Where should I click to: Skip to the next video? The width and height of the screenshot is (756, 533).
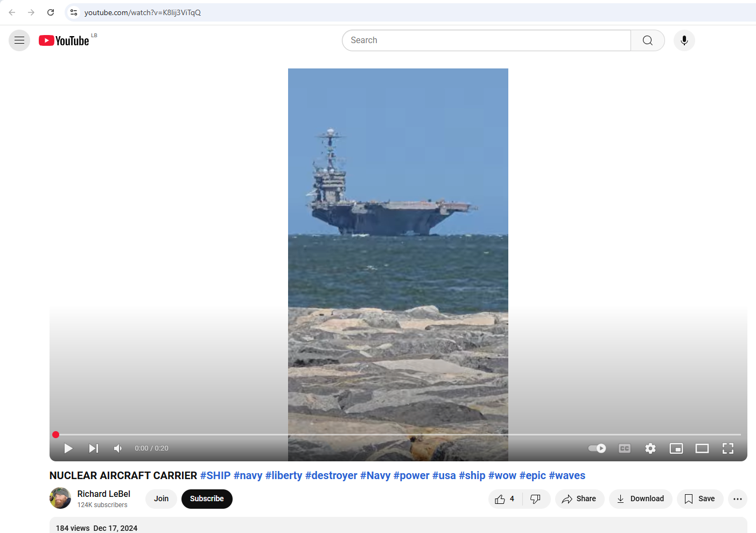click(94, 448)
